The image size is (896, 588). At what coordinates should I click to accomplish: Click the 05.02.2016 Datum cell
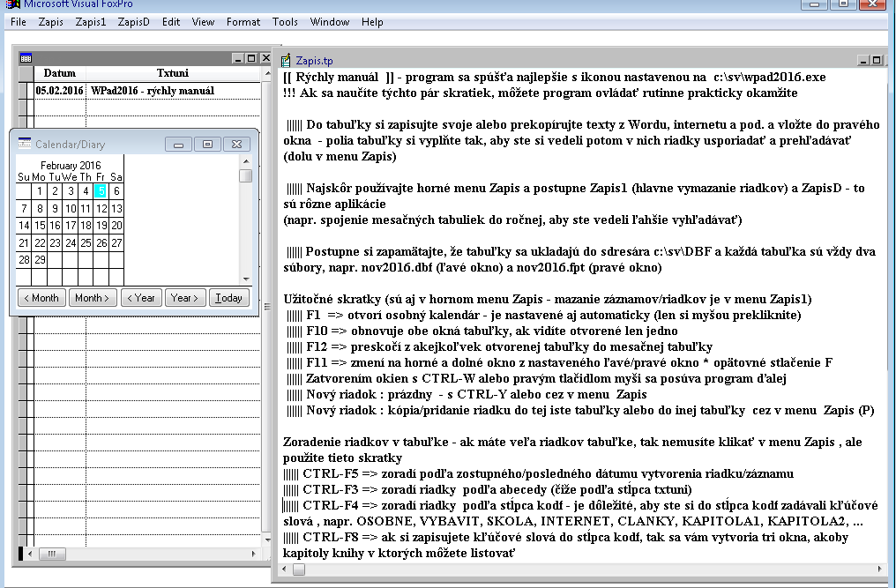point(59,91)
